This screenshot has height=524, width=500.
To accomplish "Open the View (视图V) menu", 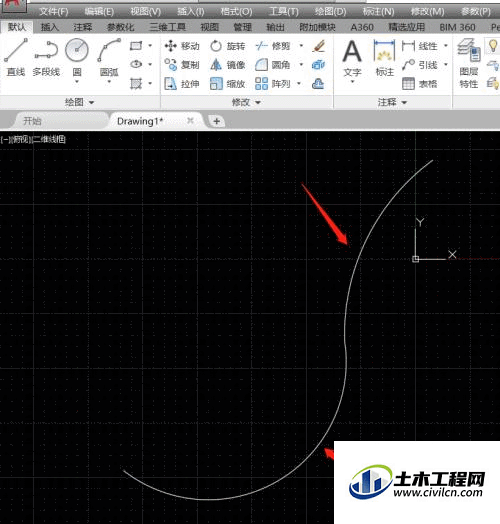I will click(146, 12).
